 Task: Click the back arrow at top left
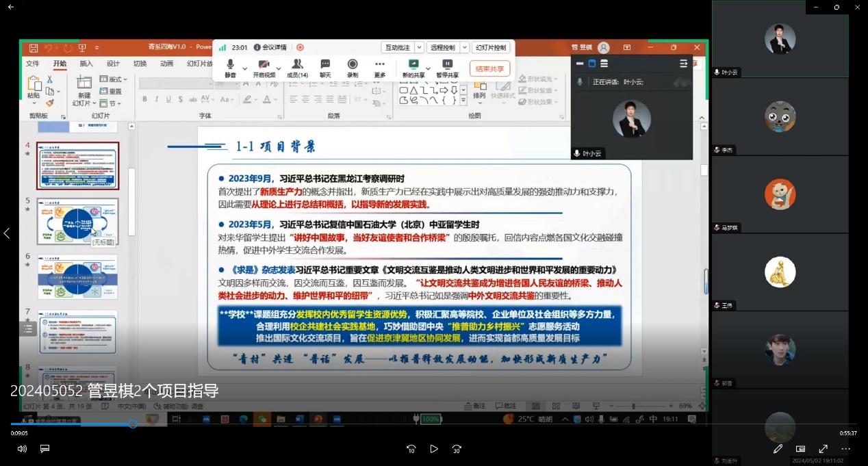coord(10,7)
